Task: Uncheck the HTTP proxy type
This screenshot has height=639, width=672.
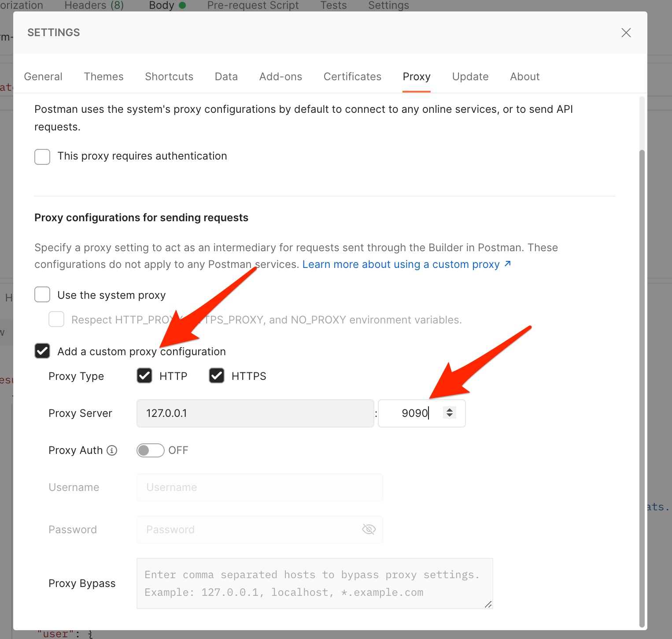Action: [144, 375]
